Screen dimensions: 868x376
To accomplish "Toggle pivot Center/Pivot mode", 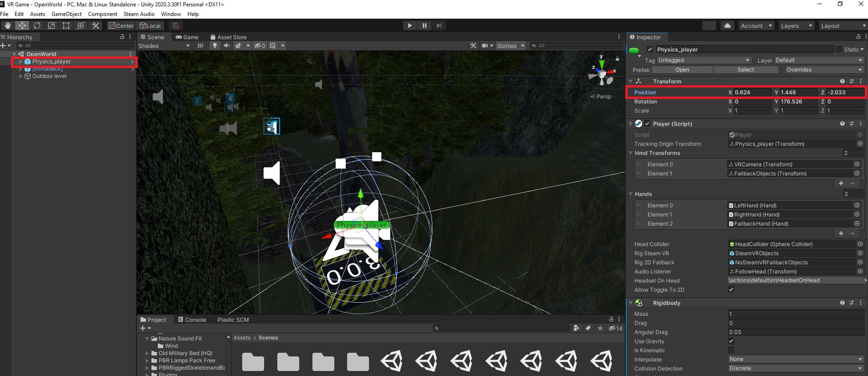I will 121,26.
